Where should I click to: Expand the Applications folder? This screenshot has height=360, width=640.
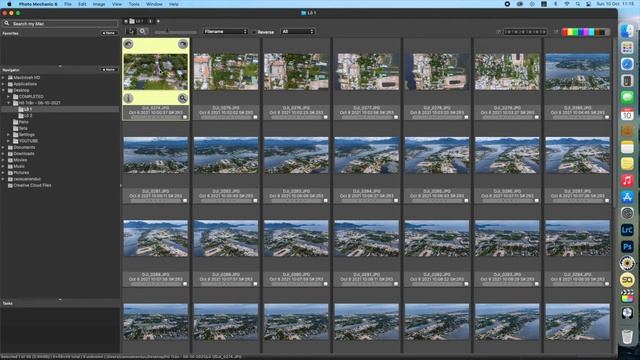[x=3, y=84]
